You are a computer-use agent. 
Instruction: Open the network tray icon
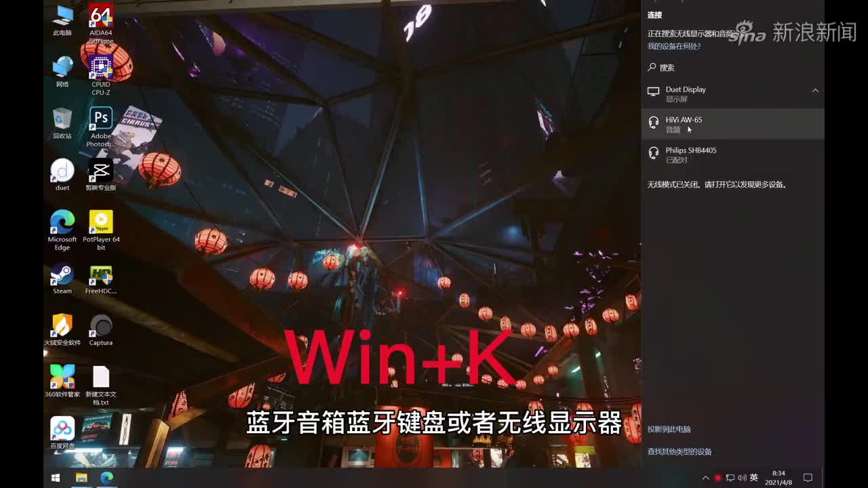coord(730,478)
